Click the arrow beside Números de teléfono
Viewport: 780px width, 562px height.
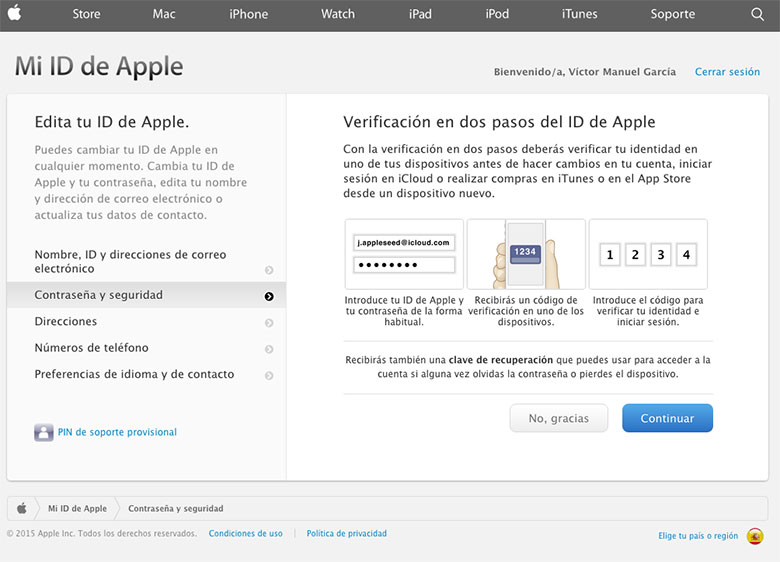tap(269, 349)
